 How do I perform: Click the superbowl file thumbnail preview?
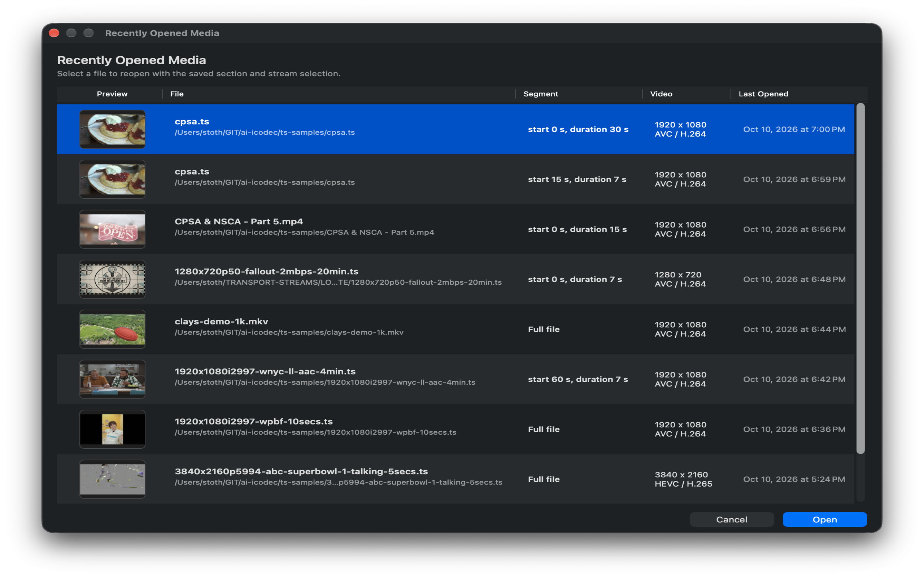[112, 479]
